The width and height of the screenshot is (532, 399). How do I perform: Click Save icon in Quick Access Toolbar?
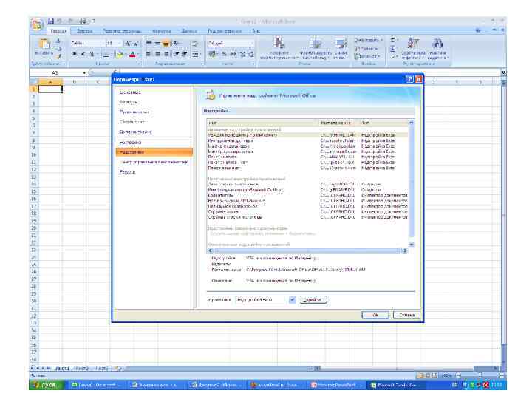pos(51,21)
